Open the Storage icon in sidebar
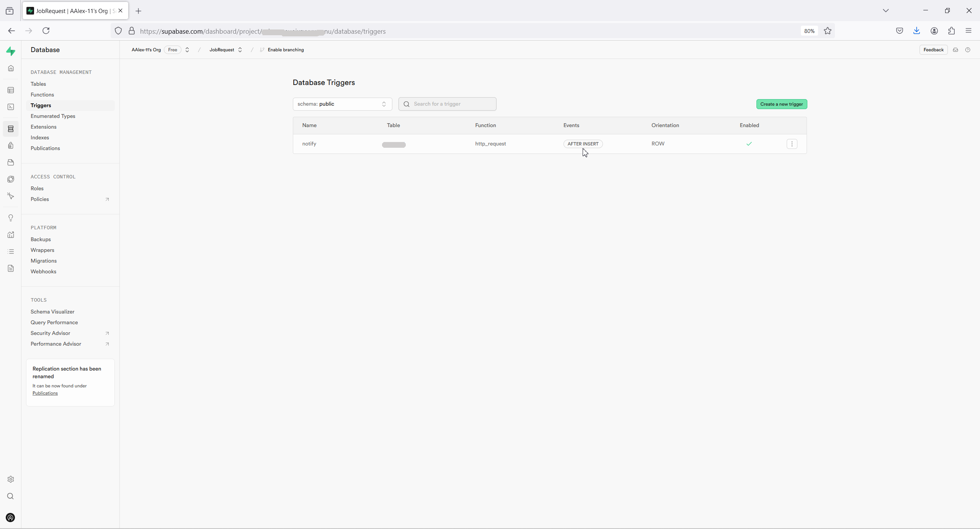The image size is (980, 529). click(x=11, y=162)
